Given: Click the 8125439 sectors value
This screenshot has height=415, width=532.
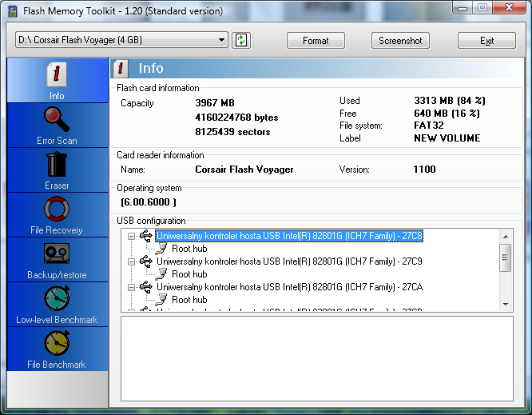Looking at the screenshot, I should tap(232, 132).
